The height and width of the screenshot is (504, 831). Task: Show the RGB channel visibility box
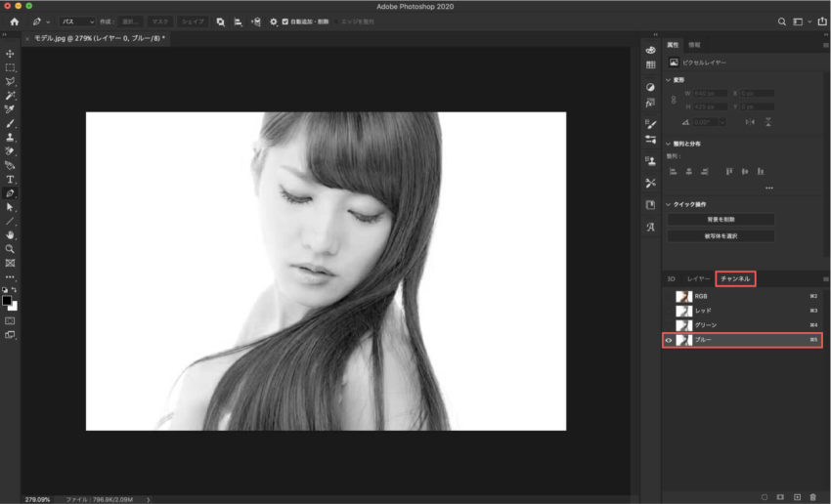pos(669,297)
